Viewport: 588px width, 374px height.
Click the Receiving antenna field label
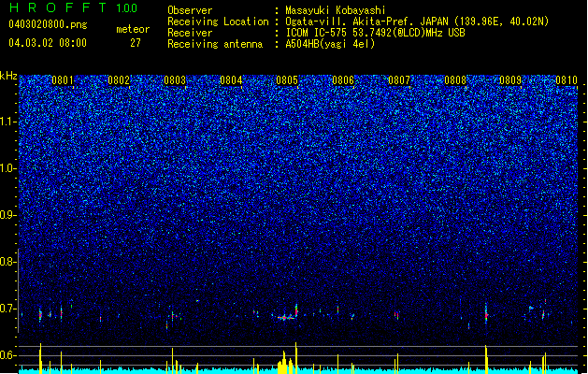click(x=215, y=44)
